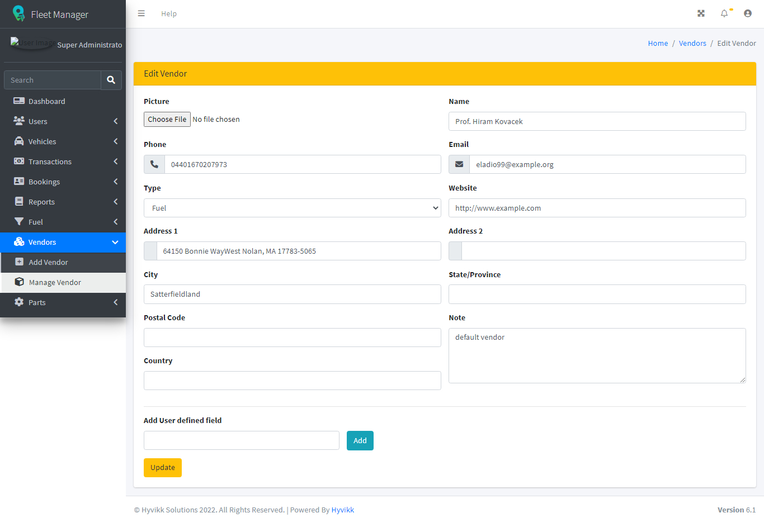The image size is (764, 532).
Task: Click the Transactions money icon
Action: pyautogui.click(x=19, y=161)
